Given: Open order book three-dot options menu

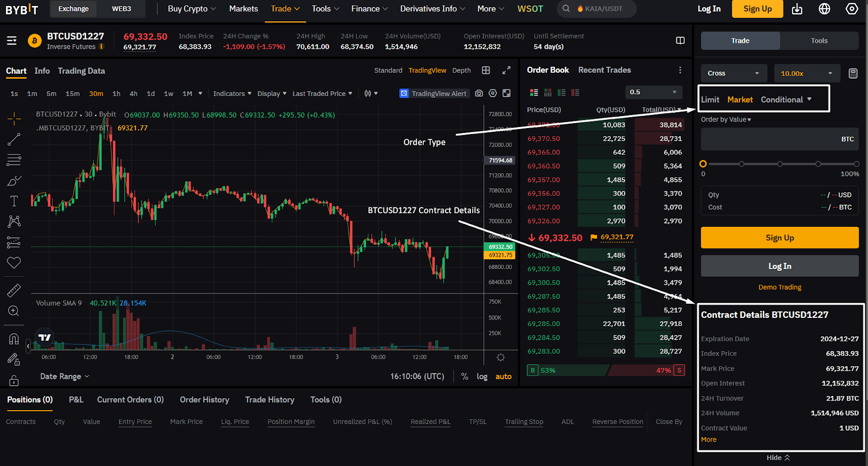Looking at the screenshot, I should coord(680,70).
